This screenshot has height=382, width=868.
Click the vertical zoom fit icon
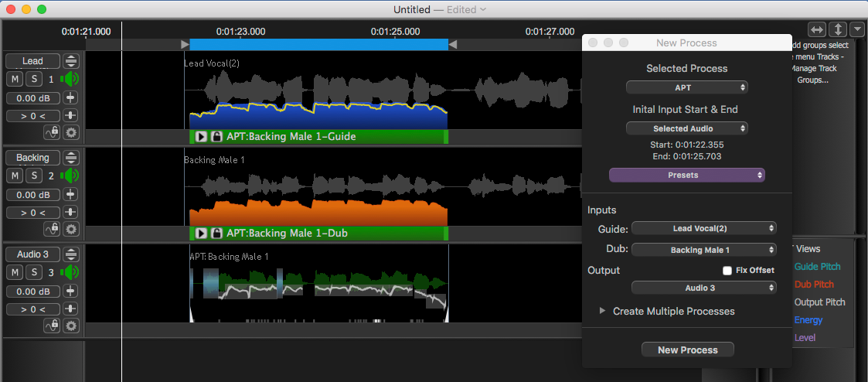838,30
